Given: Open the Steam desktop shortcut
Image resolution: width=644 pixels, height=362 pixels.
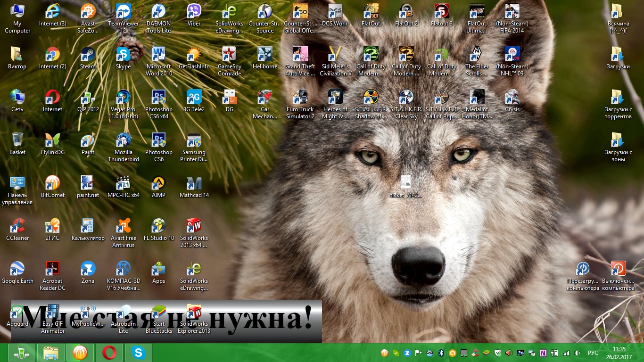Looking at the screenshot, I should point(88,54).
